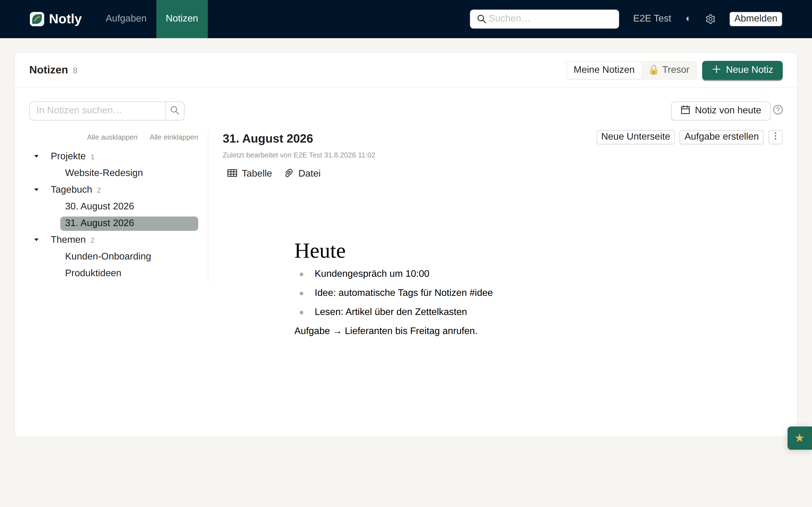The height and width of the screenshot is (507, 812).
Task: Collapse the Projekte tree folder
Action: pos(36,156)
